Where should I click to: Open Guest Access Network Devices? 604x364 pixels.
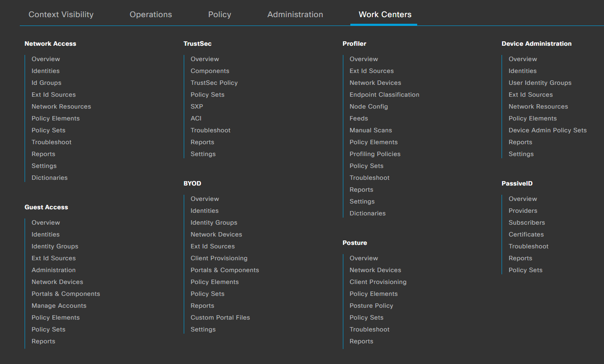pos(57,282)
